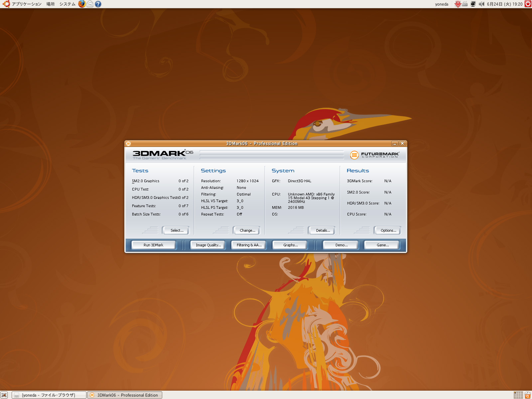
Task: Click the blue help question-mark icon
Action: [98, 4]
